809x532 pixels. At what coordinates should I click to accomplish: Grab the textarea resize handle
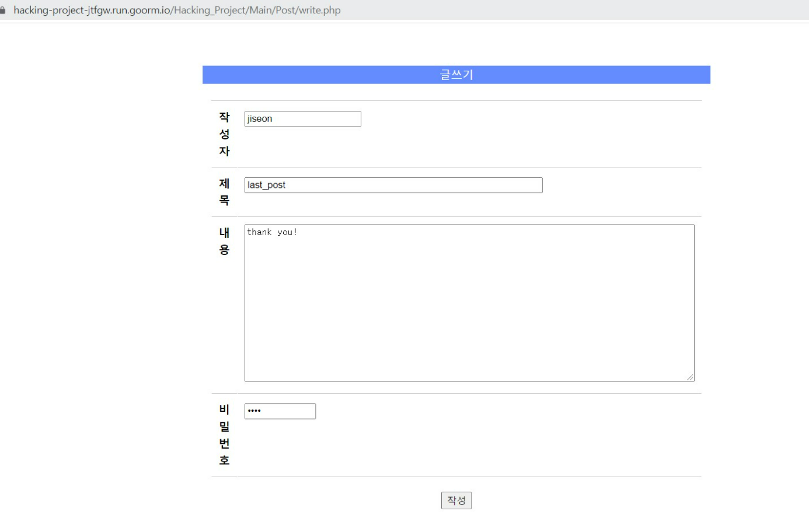point(690,377)
